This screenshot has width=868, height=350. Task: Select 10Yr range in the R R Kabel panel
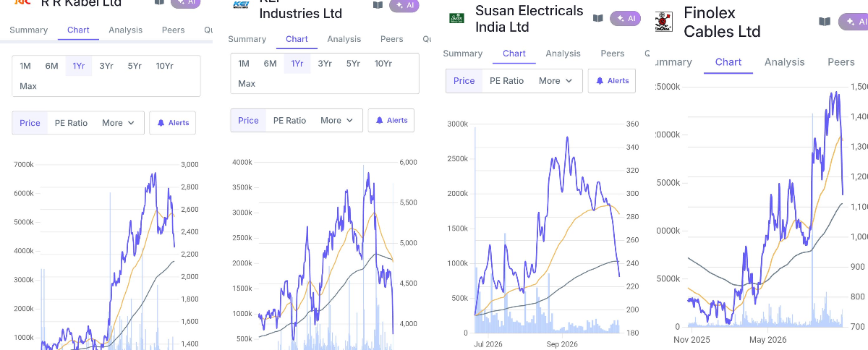point(164,66)
